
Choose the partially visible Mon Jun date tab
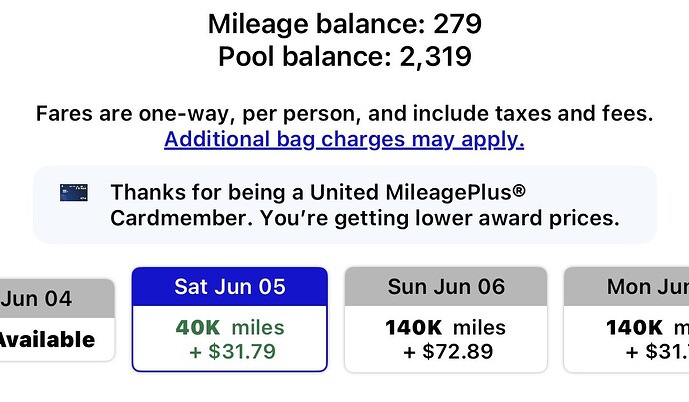(626, 287)
